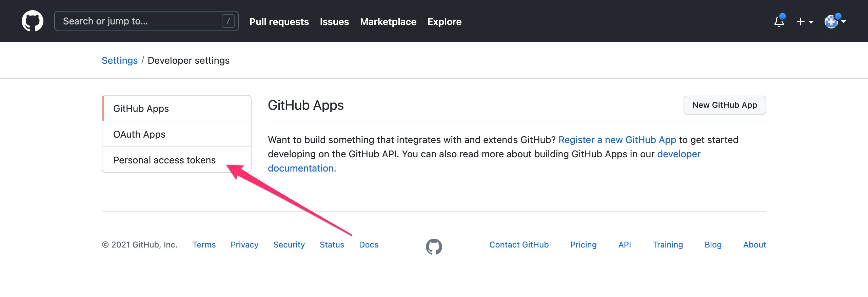Image resolution: width=868 pixels, height=297 pixels.
Task: Follow the Register a new GitHub App link
Action: (617, 140)
